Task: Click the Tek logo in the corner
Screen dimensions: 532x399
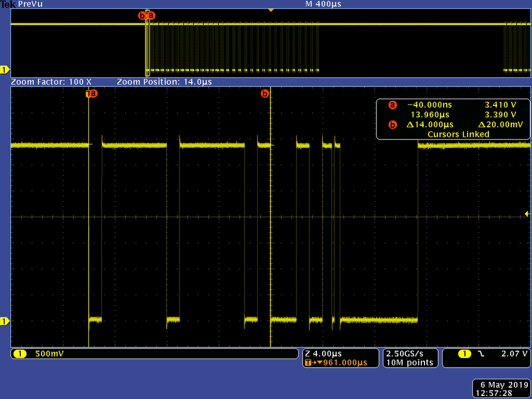Action: 8,4
